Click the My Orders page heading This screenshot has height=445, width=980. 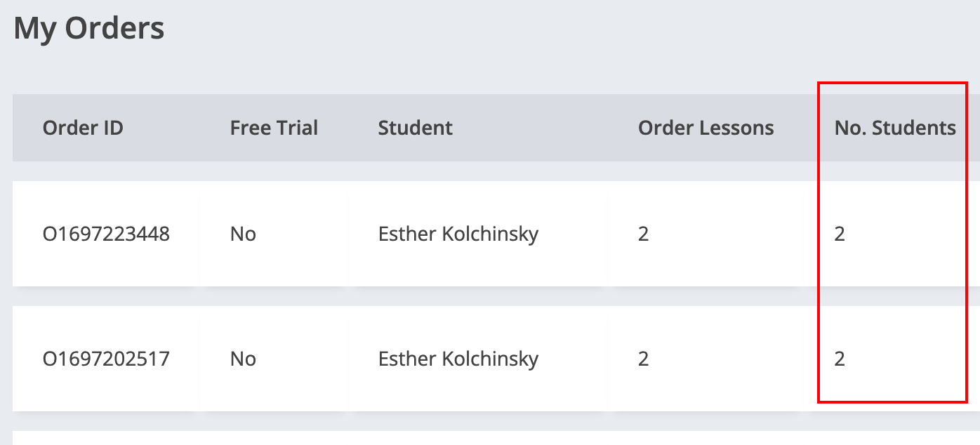89,29
